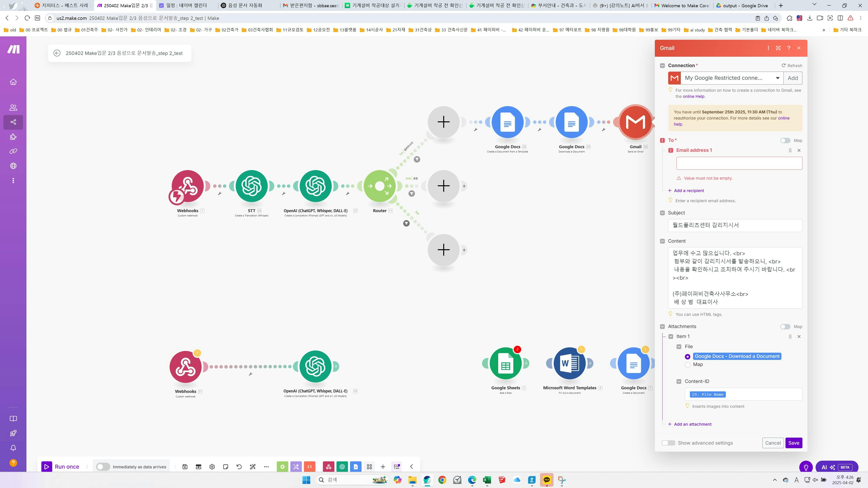Click the Save button in Gmail panel

pos(794,443)
